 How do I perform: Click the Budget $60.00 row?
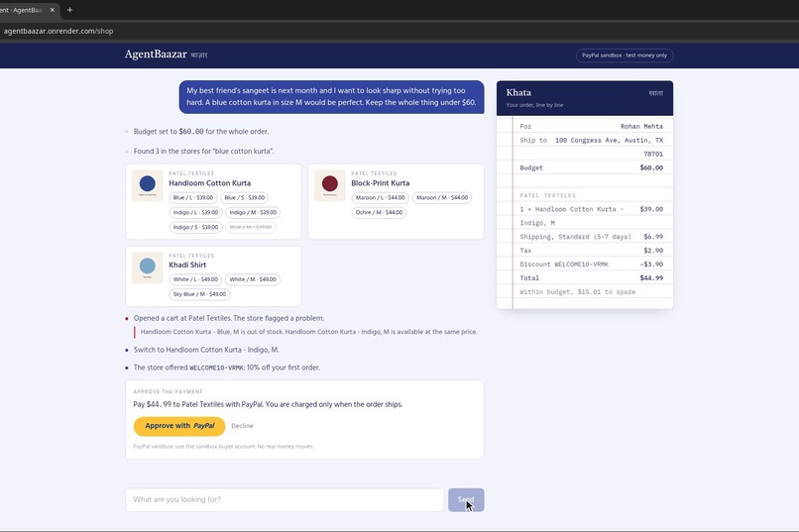click(591, 168)
